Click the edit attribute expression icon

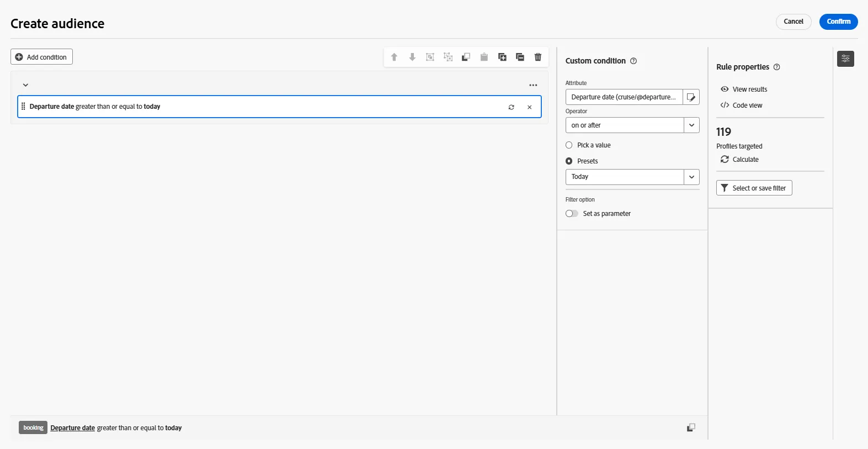(x=691, y=97)
